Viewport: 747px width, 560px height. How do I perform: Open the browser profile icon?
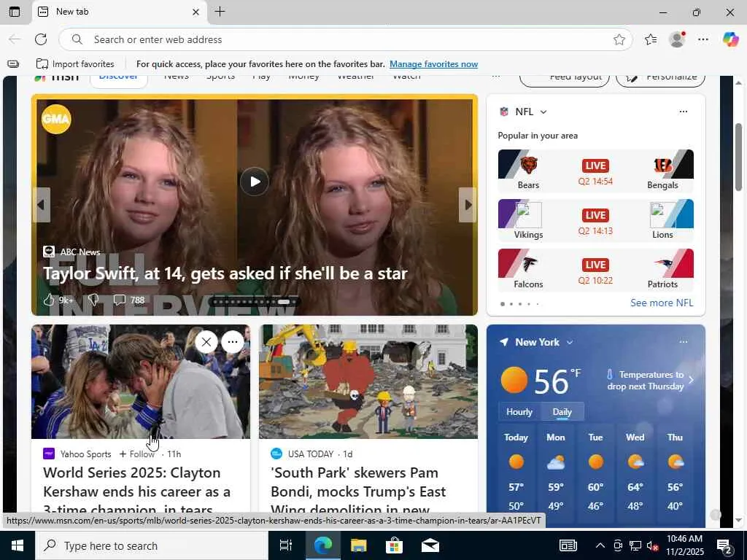[677, 39]
